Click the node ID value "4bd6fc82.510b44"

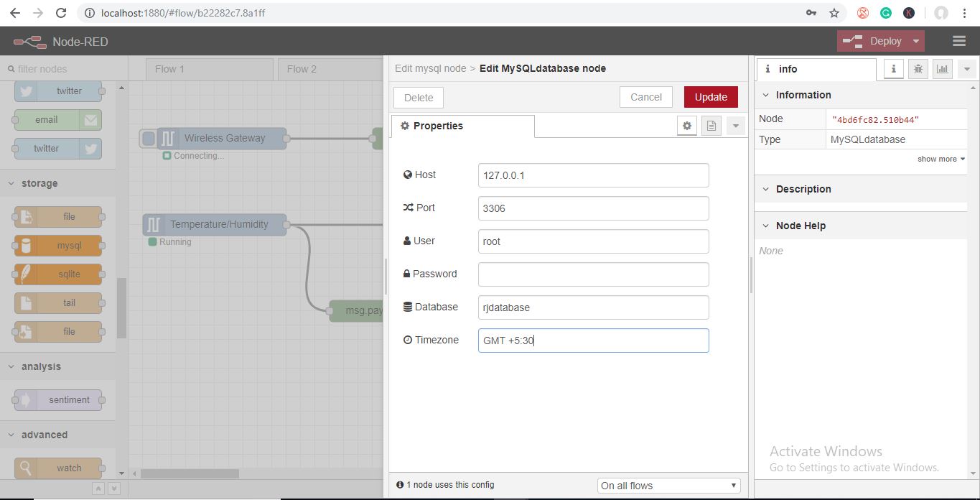pyautogui.click(x=875, y=119)
